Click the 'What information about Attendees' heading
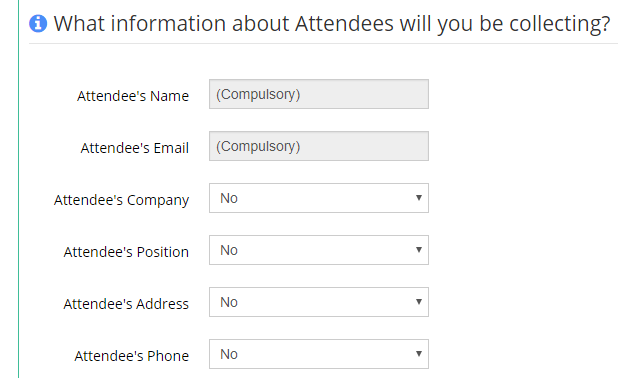The width and height of the screenshot is (618, 378). pos(332,24)
